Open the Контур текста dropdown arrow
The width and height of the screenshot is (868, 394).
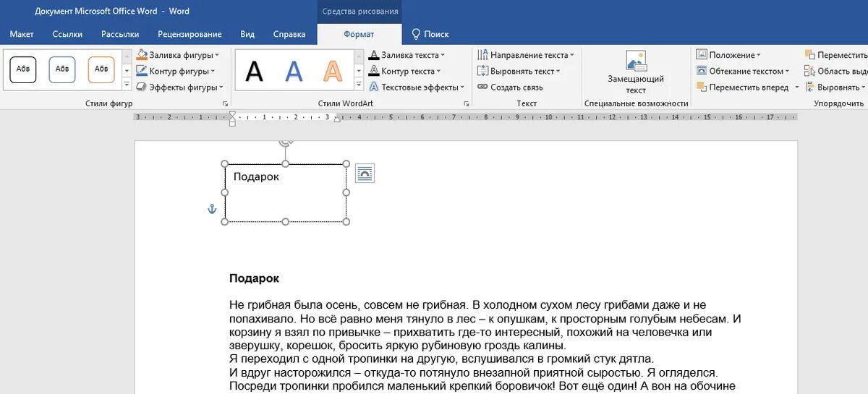point(438,71)
